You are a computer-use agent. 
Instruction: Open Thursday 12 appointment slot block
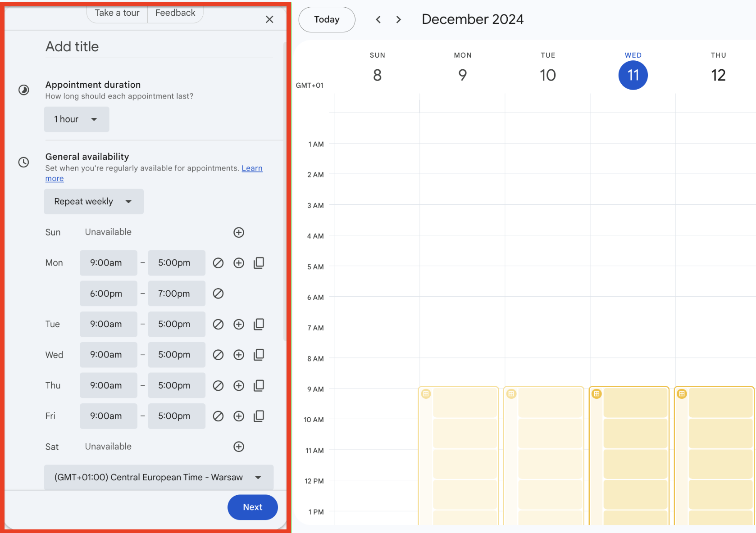coord(715,456)
